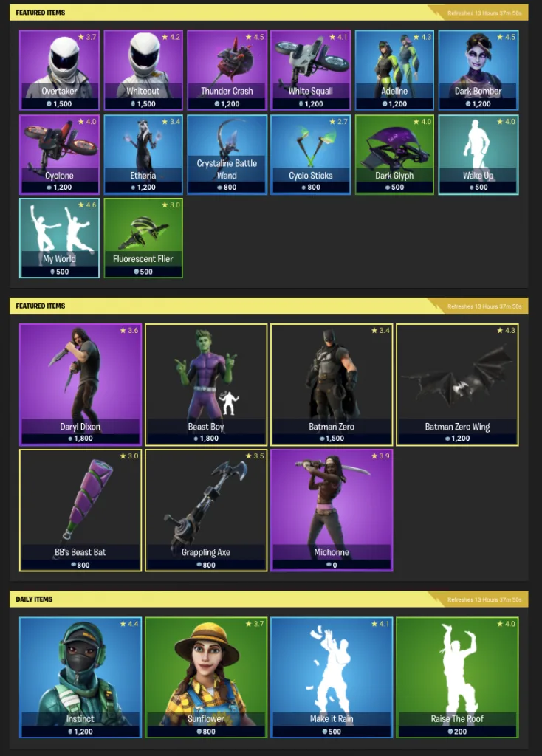Choose the Make It Rain emote
542x756 pixels.
pyautogui.click(x=332, y=678)
